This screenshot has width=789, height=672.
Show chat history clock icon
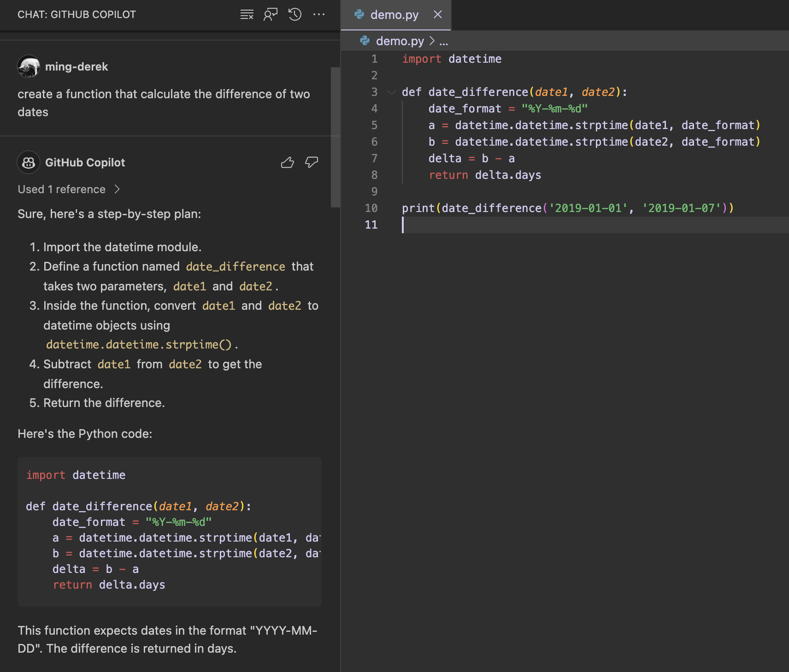[x=295, y=15]
